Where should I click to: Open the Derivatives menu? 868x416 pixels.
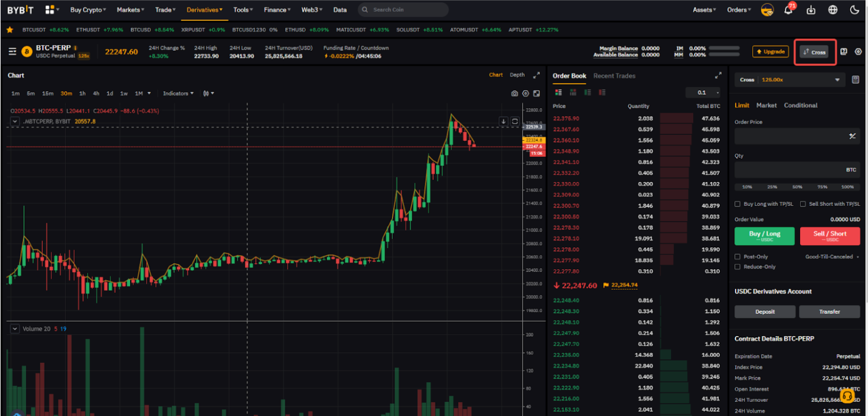[204, 10]
